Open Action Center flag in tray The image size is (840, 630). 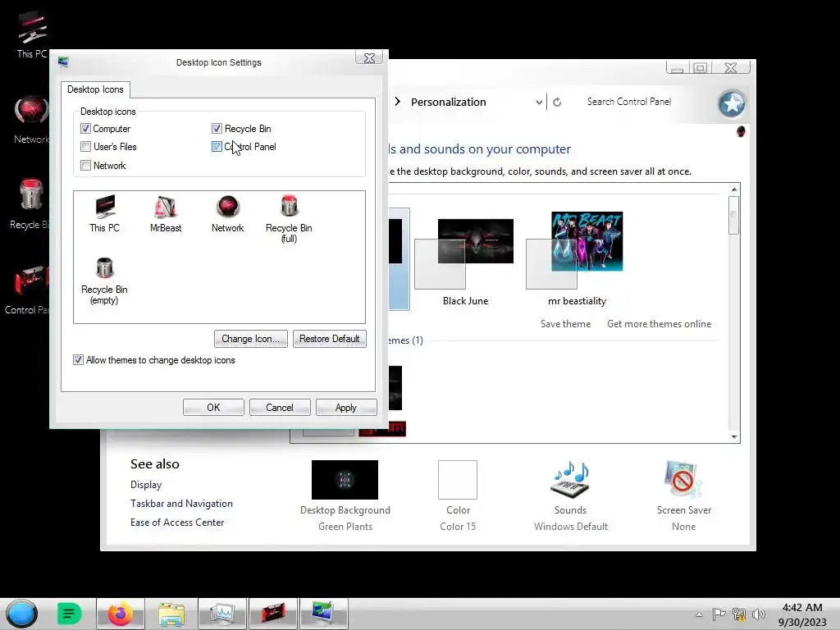(719, 614)
